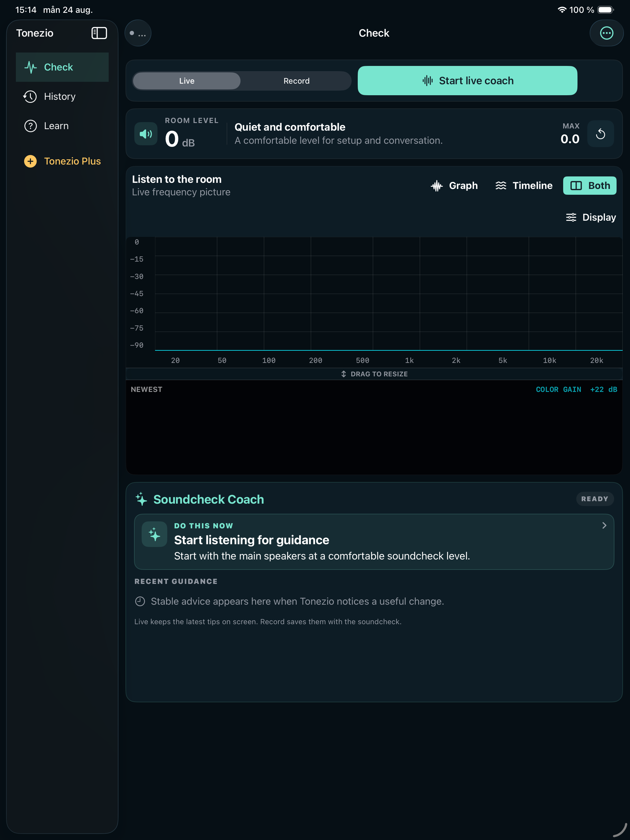This screenshot has height=840, width=630.
Task: Reset the max level reading
Action: point(600,134)
